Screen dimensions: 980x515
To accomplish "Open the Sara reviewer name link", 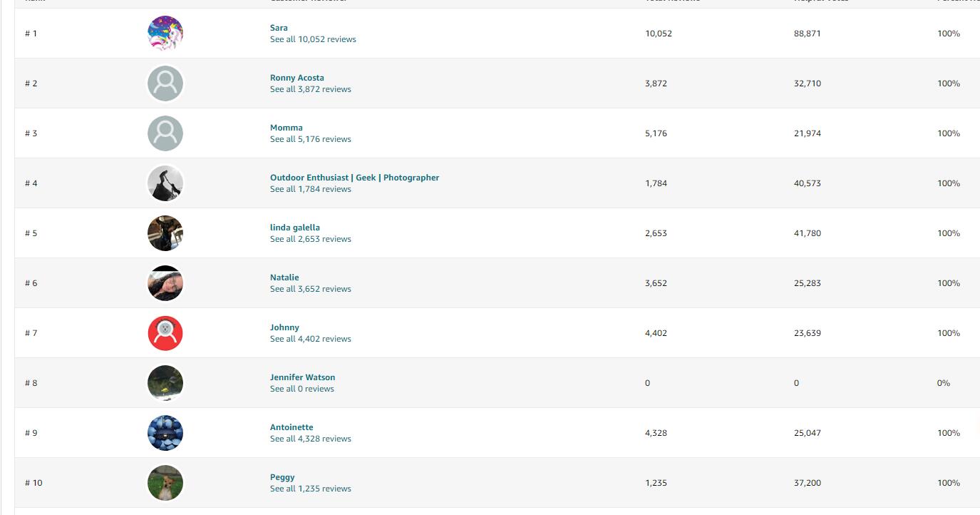I will pos(279,28).
